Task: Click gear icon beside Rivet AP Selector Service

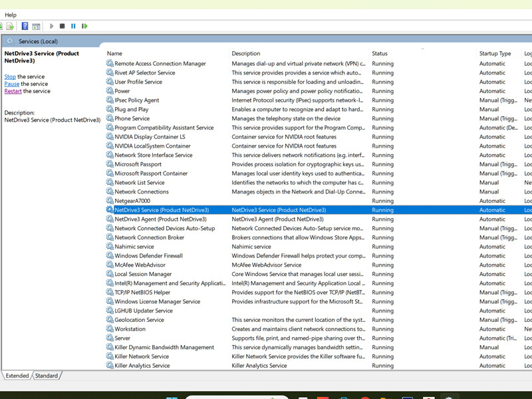Action: coord(110,72)
